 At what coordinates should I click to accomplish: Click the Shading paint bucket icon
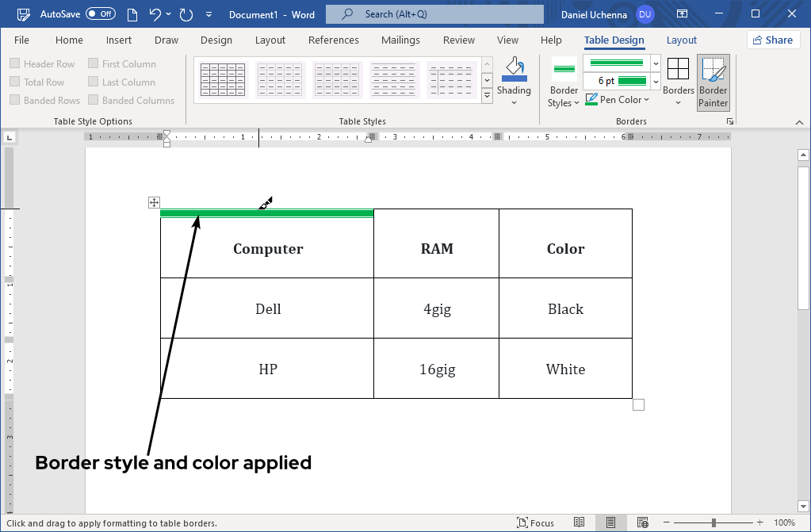click(x=514, y=70)
